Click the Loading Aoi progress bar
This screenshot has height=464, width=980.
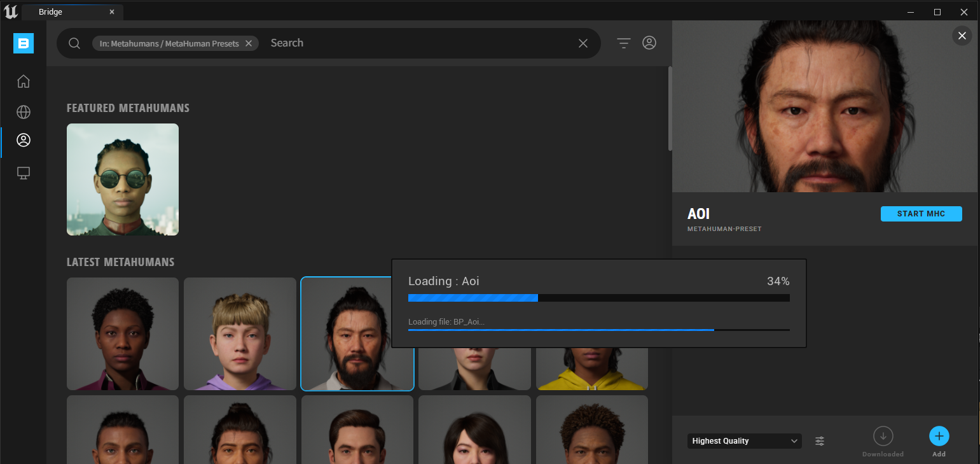click(598, 297)
